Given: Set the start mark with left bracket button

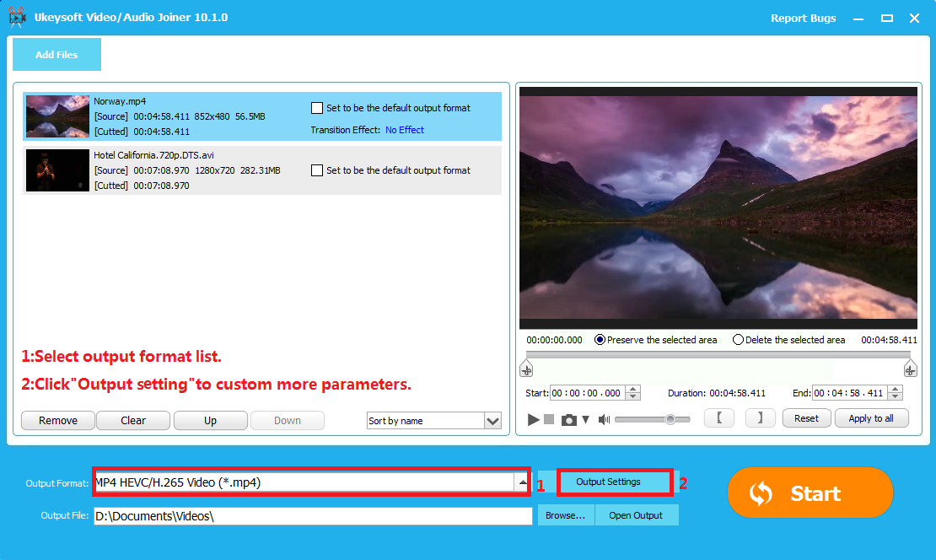Looking at the screenshot, I should pyautogui.click(x=719, y=418).
